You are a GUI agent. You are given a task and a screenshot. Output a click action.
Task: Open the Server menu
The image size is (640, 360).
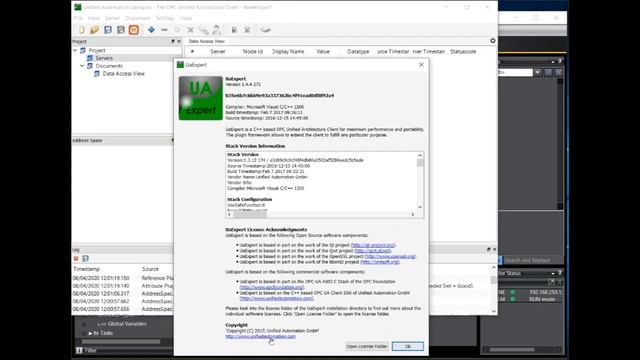point(112,18)
